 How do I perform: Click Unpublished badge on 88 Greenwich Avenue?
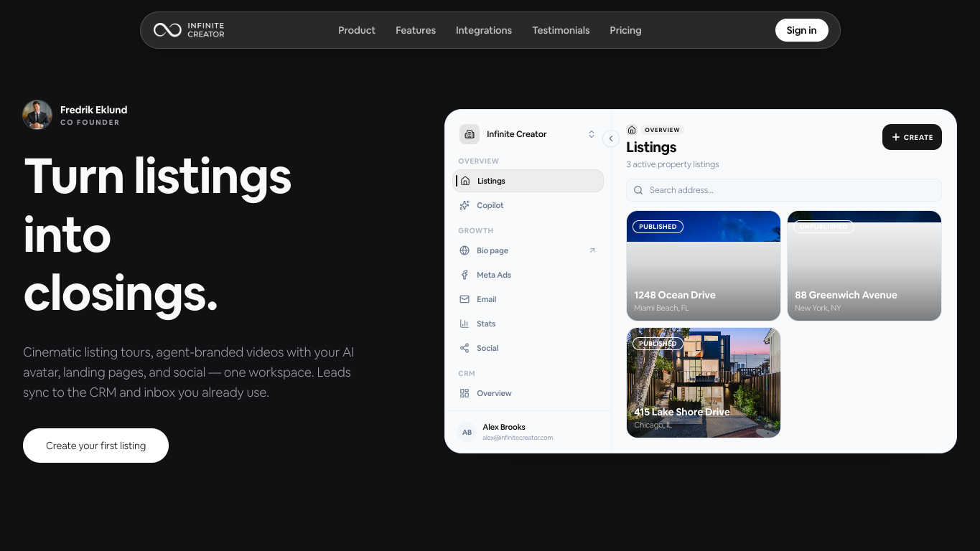[x=823, y=227]
